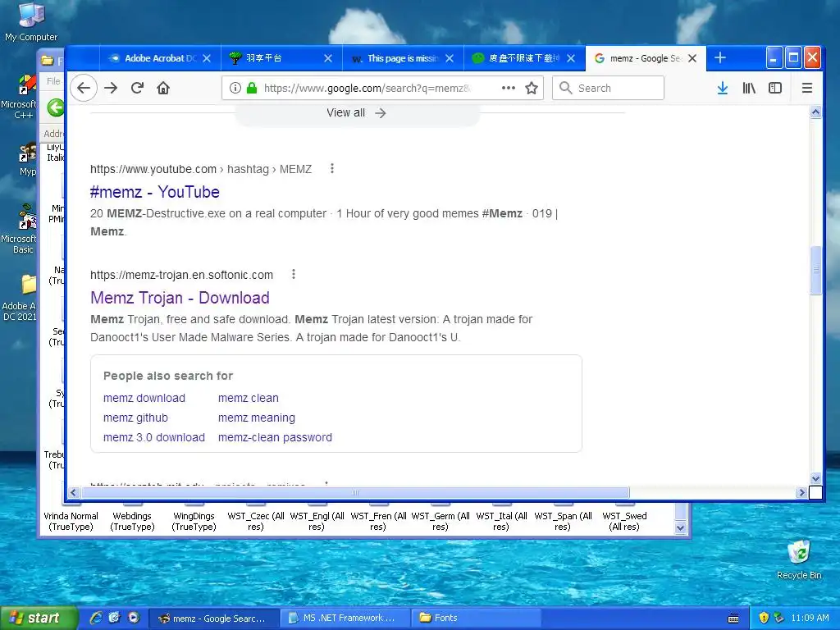Search for memz github suggestion

point(135,418)
